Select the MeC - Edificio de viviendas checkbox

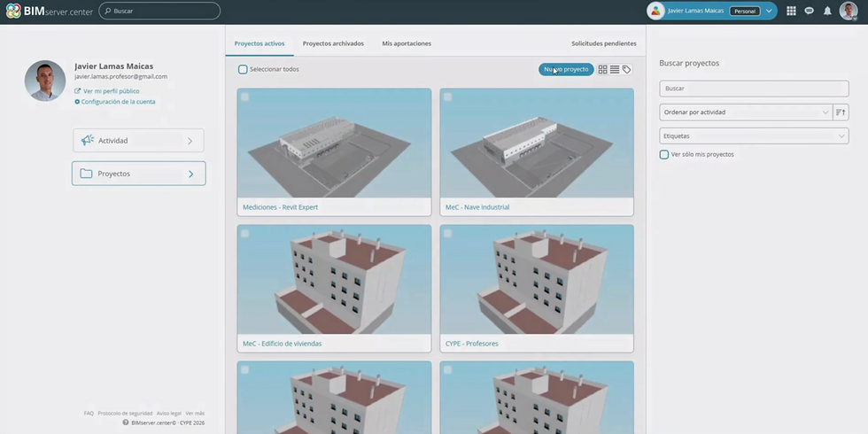(244, 233)
